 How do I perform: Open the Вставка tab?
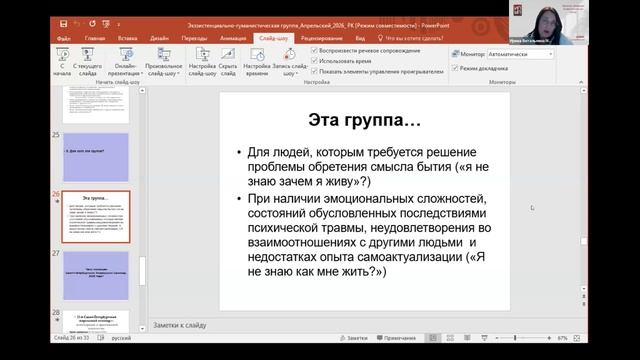[127, 38]
